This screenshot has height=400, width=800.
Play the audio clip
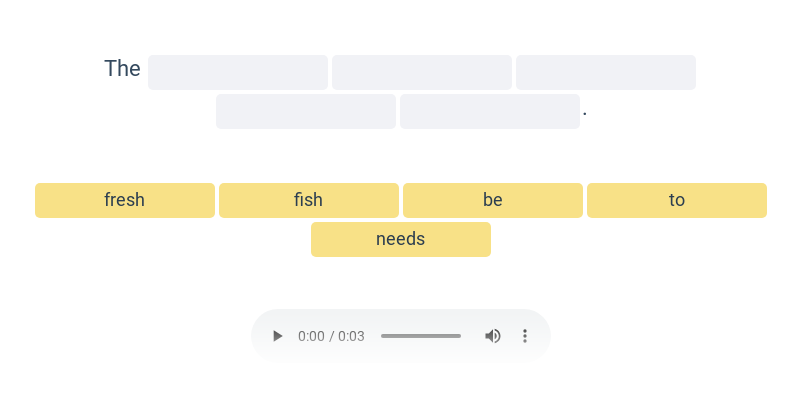coord(278,336)
